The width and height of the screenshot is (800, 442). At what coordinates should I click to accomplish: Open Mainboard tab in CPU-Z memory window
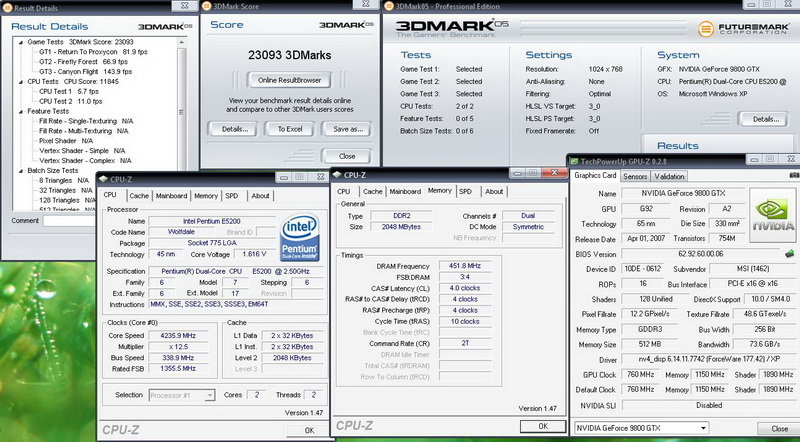coord(405,191)
